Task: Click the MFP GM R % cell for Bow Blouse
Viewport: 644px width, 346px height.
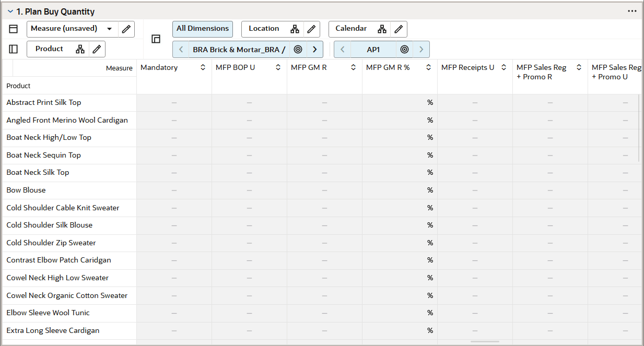Action: 399,190
